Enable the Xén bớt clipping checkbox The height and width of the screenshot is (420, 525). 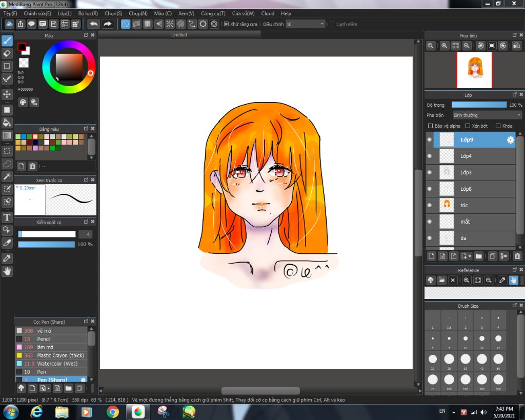468,126
